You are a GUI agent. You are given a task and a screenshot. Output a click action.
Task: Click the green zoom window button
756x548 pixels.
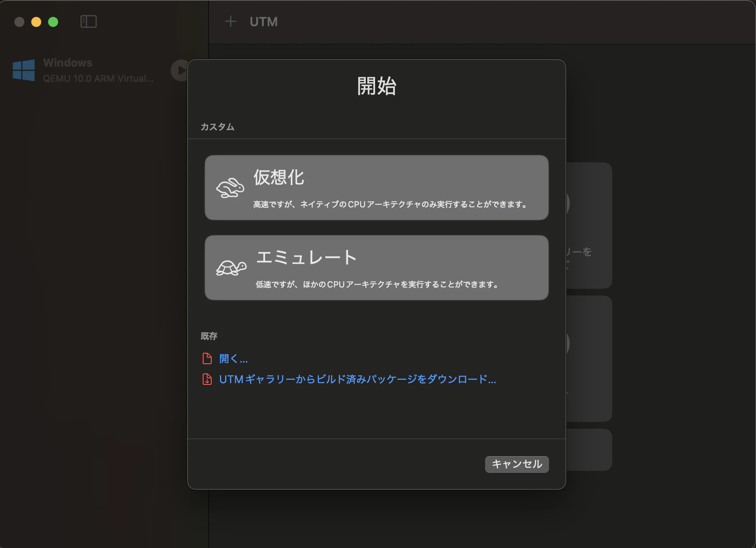point(53,22)
